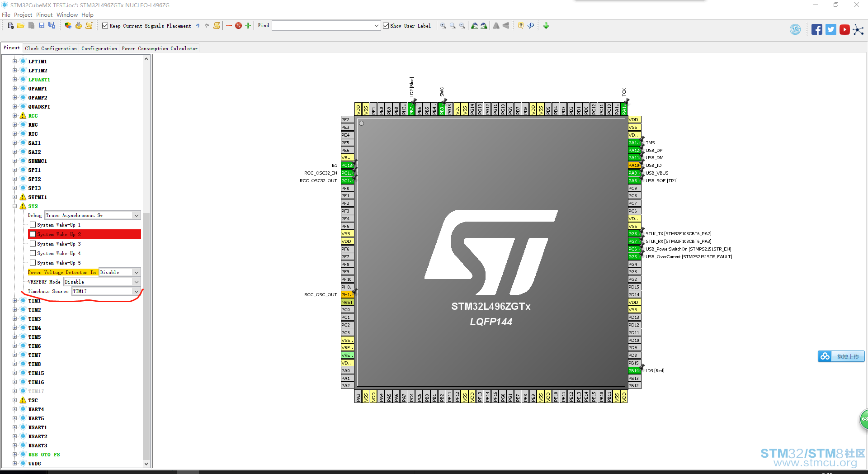Click the Save Project As icon

pos(52,26)
